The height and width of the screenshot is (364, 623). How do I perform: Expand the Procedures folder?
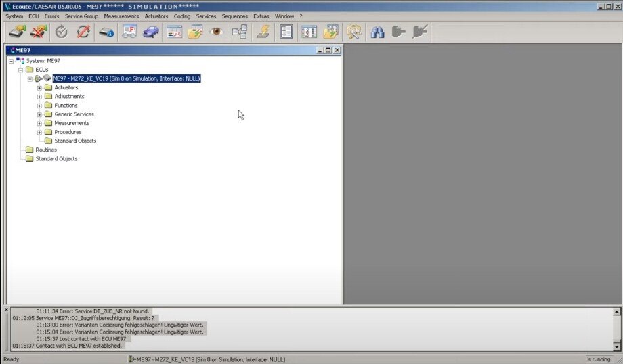coord(39,132)
